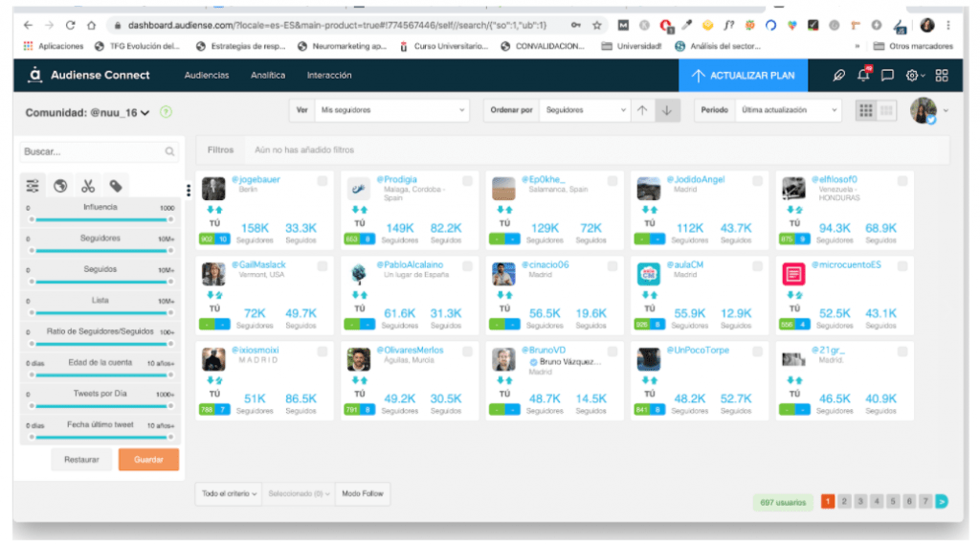
Task: Open browser three-dot menu
Action: click(x=948, y=25)
